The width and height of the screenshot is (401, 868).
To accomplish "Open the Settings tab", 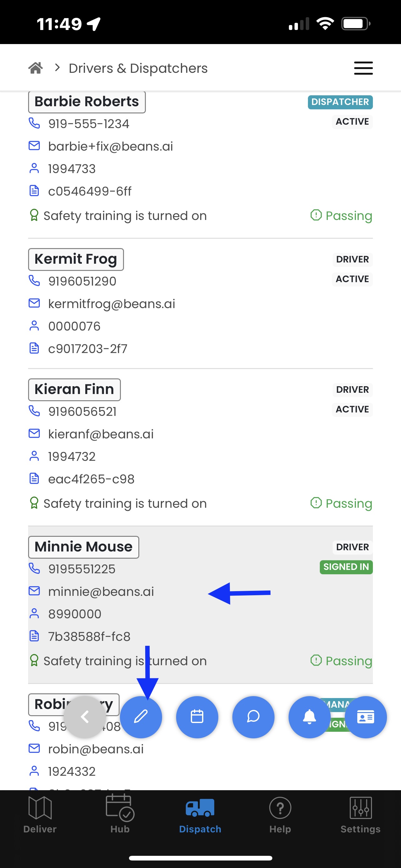I will point(360,814).
